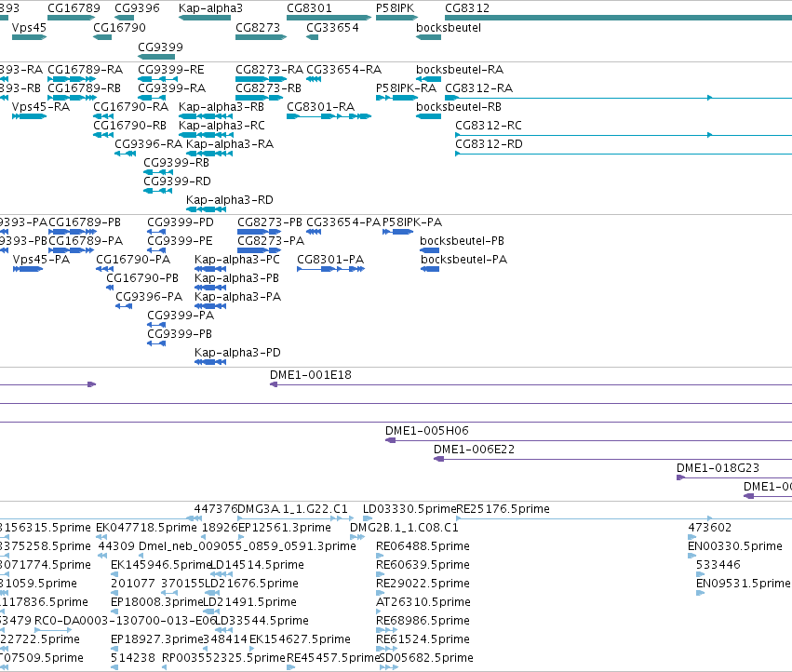This screenshot has height=672, width=792.
Task: Select protein bocksbeutel-PB
Action: coord(429,250)
